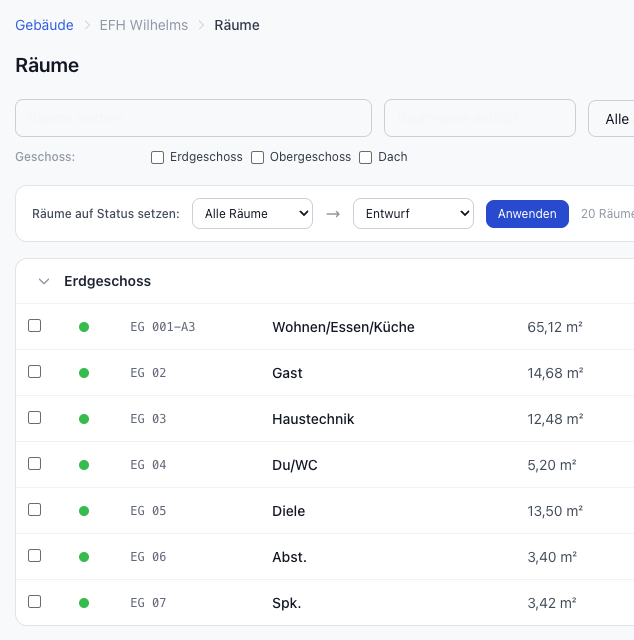Click green status dot of EG 04

[84, 465]
